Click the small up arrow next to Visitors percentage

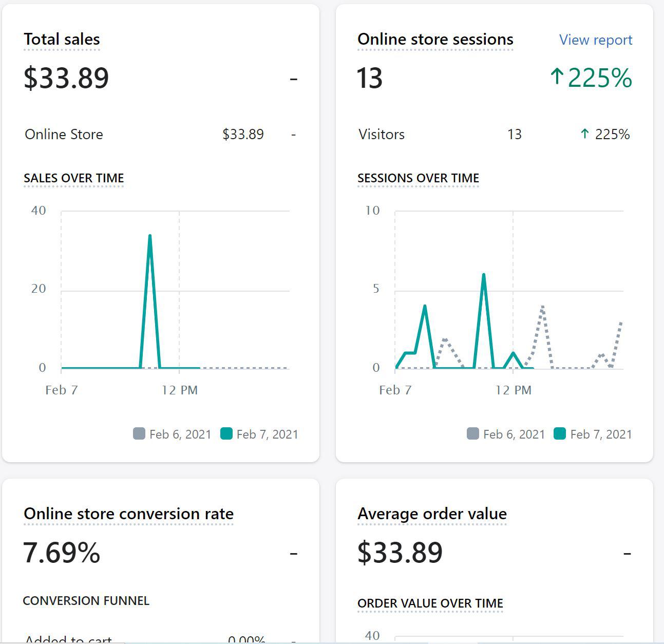pyautogui.click(x=585, y=134)
